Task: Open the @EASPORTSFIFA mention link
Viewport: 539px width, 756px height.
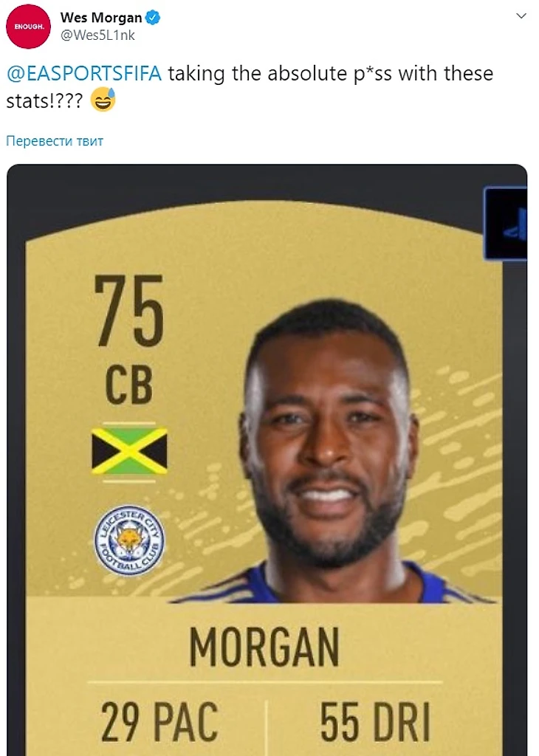Action: 84,74
